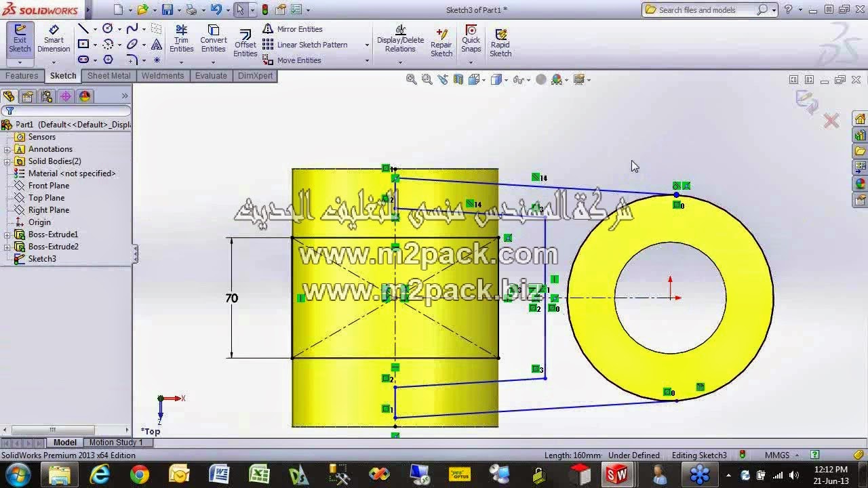This screenshot has width=868, height=488.
Task: Select the Ellipse sketch tool
Action: pos(132,44)
